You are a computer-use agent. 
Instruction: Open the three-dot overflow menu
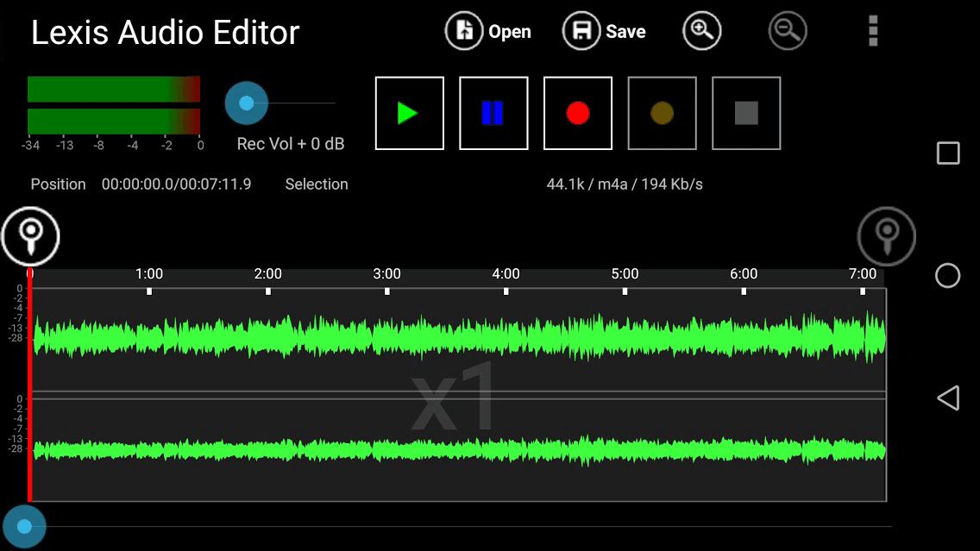(x=873, y=31)
